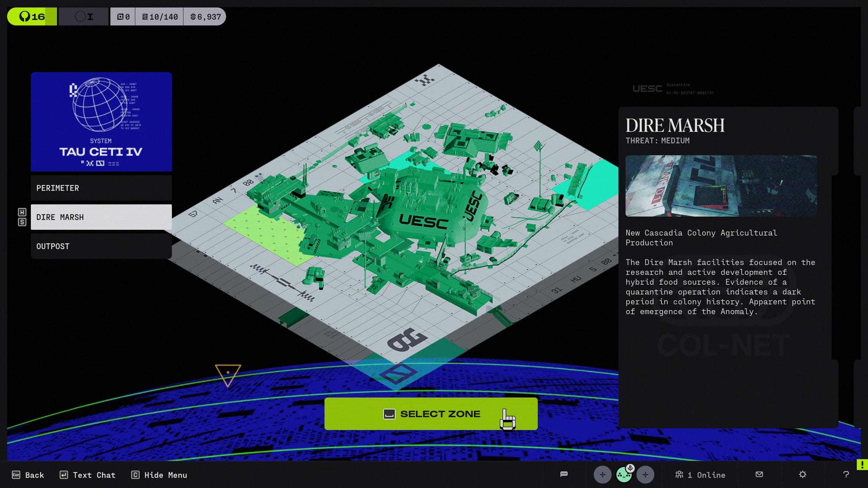Open the chat bubble icon
Image resolution: width=868 pixels, height=488 pixels.
pyautogui.click(x=564, y=474)
